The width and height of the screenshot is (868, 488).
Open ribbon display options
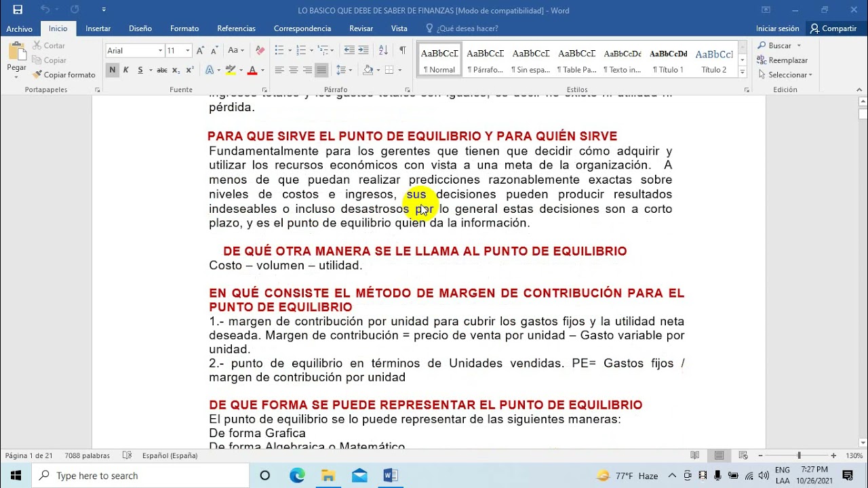[x=766, y=9]
